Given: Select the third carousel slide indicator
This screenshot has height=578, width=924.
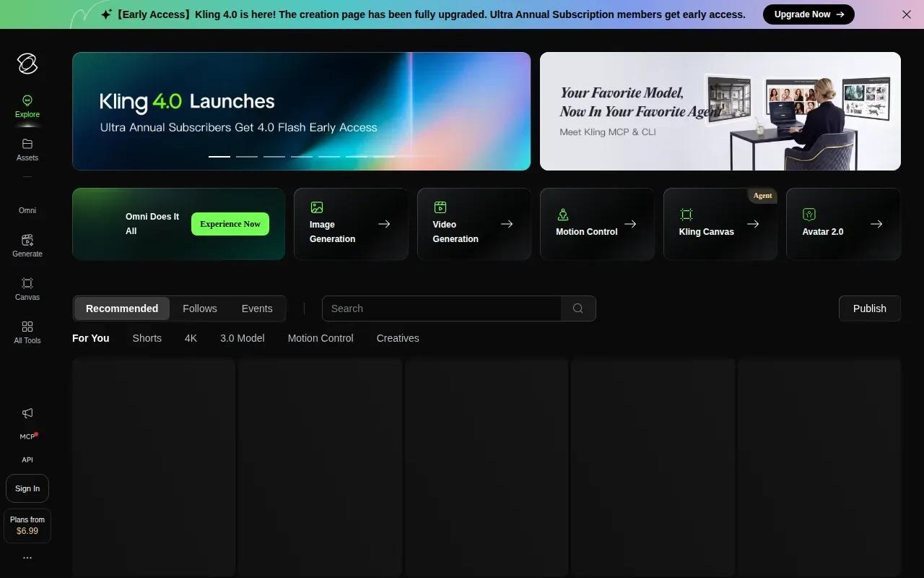Looking at the screenshot, I should pyautogui.click(x=274, y=156).
